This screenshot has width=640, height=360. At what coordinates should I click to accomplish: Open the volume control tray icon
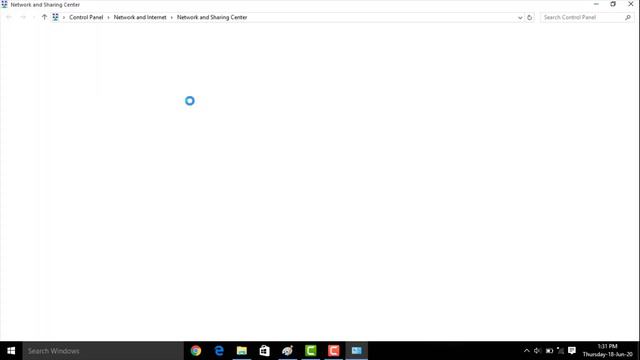[x=538, y=351]
